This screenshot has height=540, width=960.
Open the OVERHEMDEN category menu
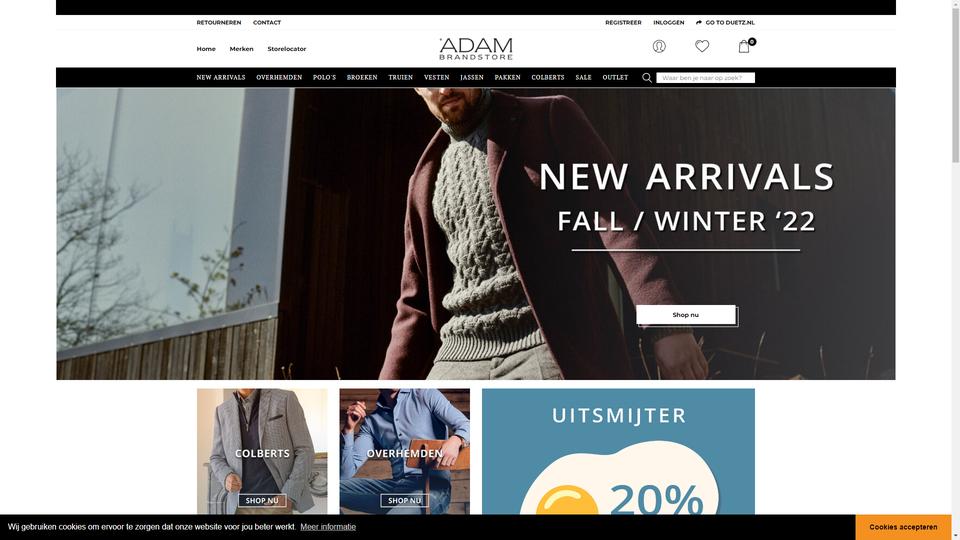pos(279,78)
